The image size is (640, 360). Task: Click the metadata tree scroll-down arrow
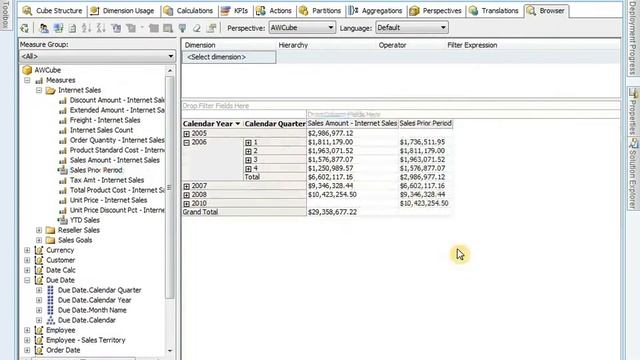coord(170,351)
